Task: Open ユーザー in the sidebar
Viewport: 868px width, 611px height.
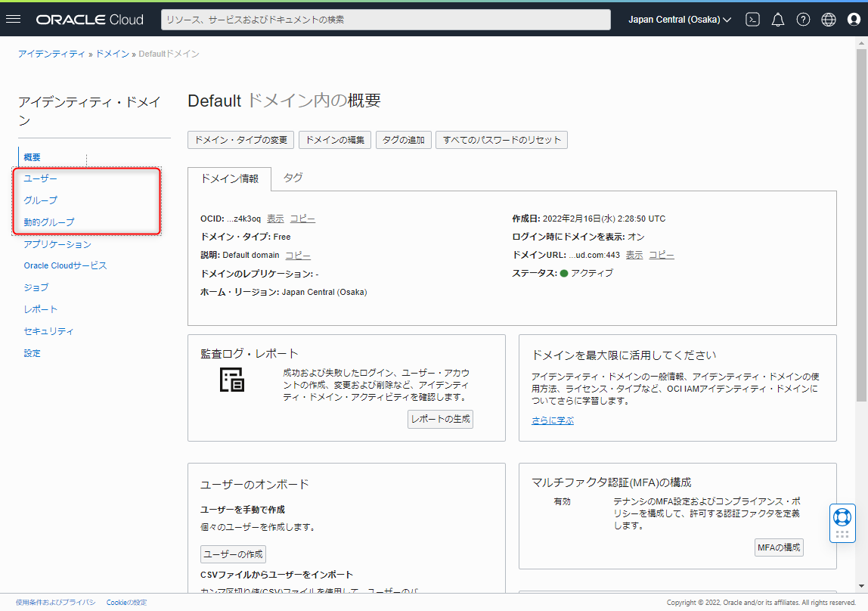Action: [x=40, y=178]
